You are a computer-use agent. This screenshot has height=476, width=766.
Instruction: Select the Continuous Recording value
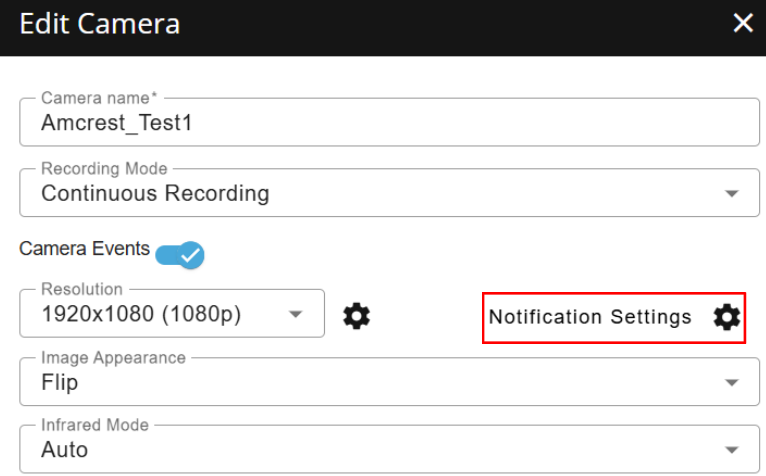[155, 193]
